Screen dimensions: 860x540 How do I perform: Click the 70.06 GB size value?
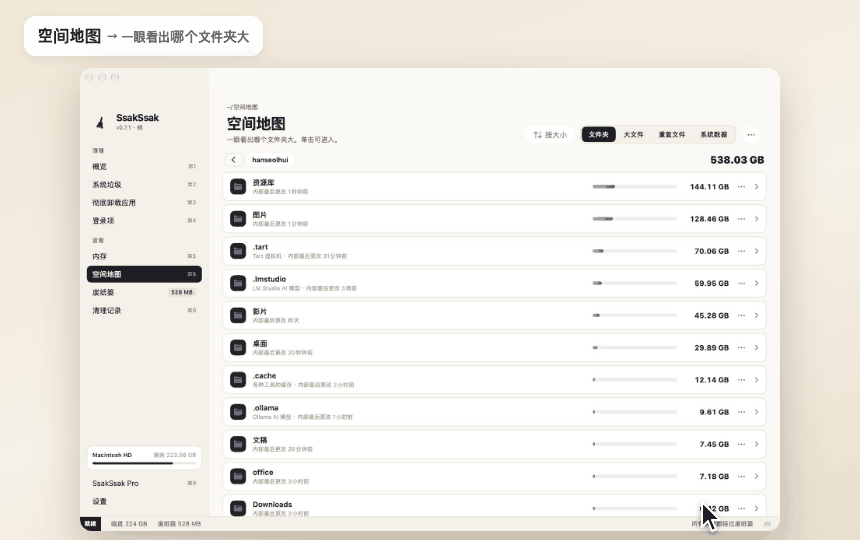[x=711, y=251]
